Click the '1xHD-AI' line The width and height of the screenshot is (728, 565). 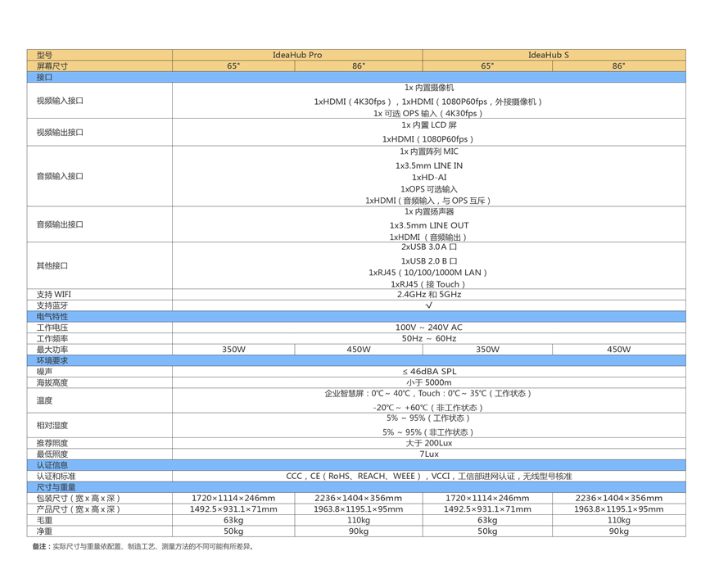point(429,178)
